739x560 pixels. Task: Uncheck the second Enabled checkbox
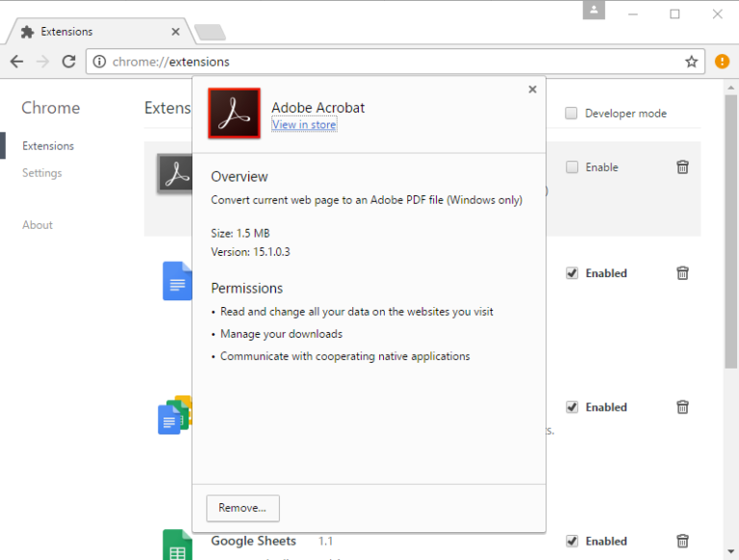(572, 407)
